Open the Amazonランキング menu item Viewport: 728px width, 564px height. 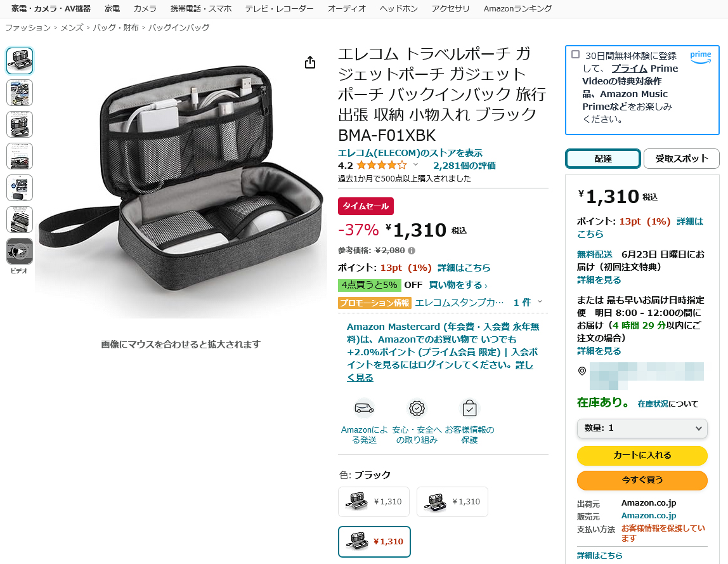pos(517,8)
